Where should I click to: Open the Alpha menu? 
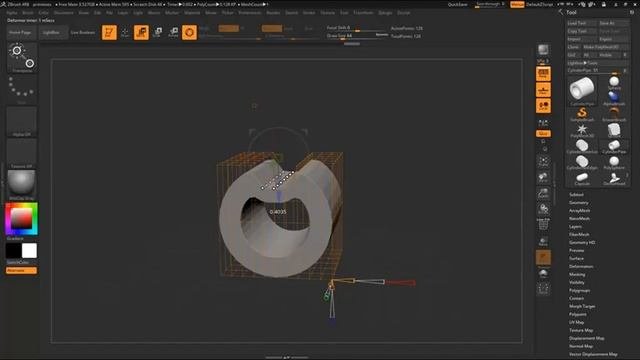click(x=12, y=13)
